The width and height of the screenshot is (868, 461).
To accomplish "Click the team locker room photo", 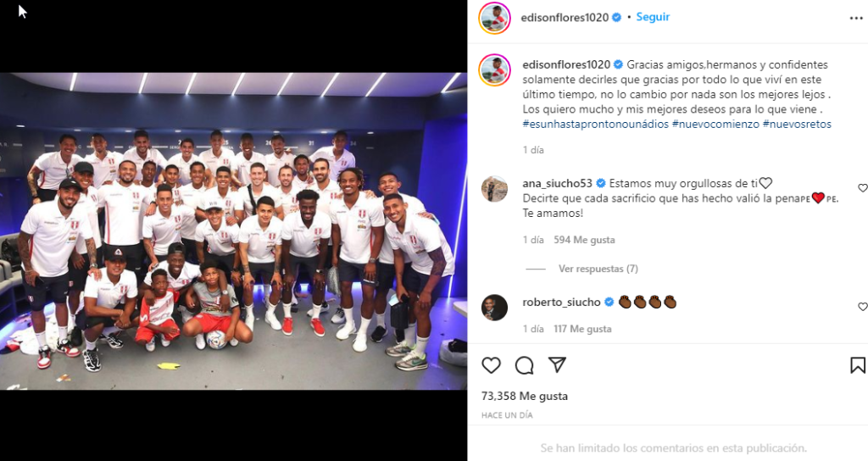I will [233, 231].
